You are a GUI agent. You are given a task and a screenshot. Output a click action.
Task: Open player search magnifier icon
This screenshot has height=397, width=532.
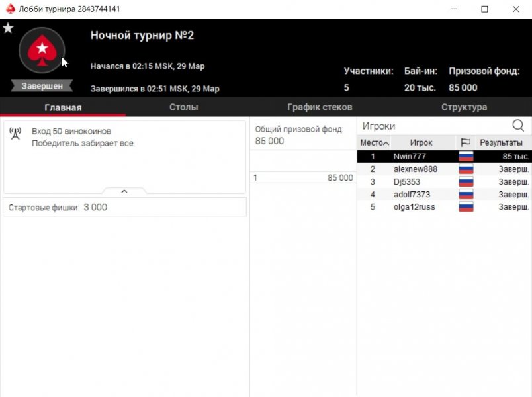click(x=518, y=126)
